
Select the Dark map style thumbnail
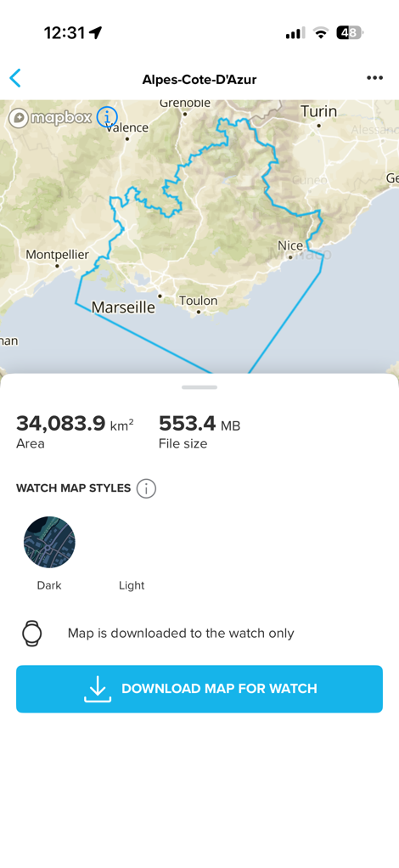point(49,543)
